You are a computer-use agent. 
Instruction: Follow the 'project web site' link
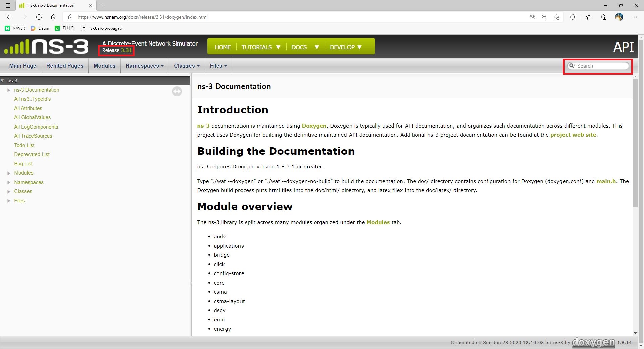(573, 135)
